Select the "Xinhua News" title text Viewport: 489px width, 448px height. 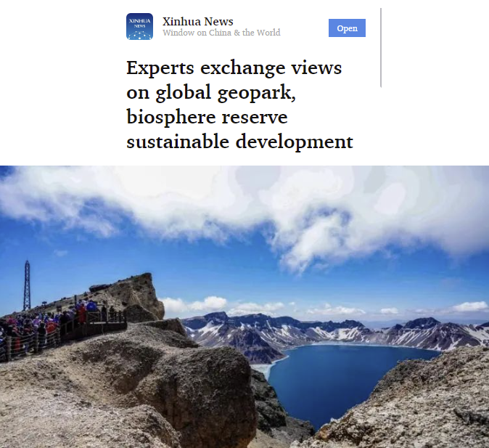point(198,22)
